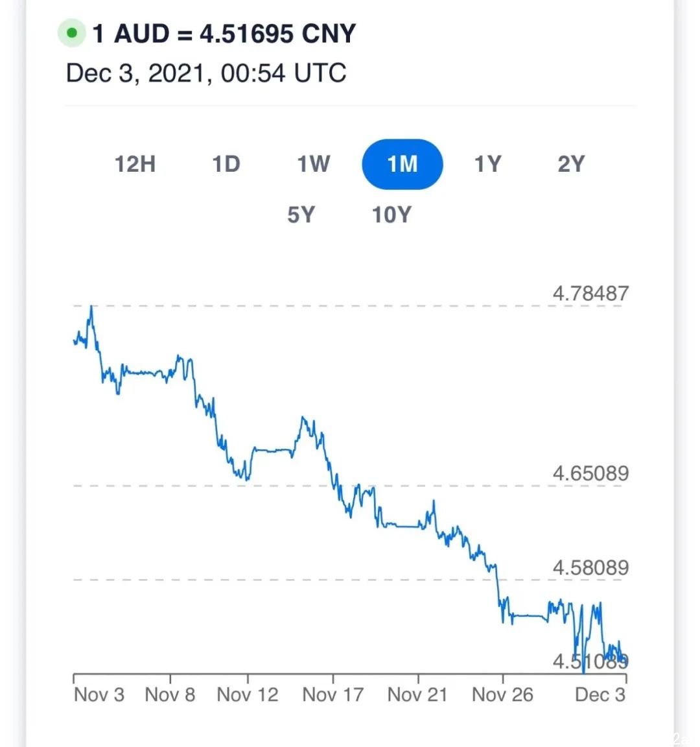Select the highlighted 1M range pill
Image resolution: width=700 pixels, height=747 pixels.
(402, 164)
